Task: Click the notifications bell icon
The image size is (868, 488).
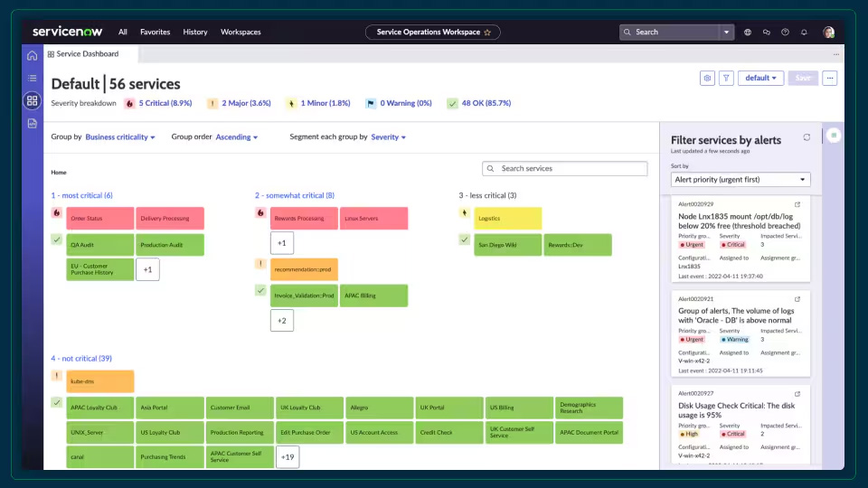Action: click(804, 33)
